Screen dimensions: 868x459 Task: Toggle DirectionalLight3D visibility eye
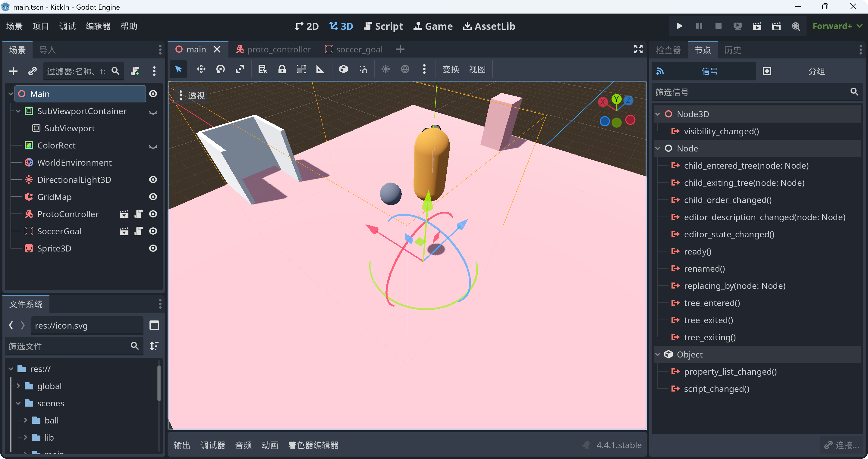(x=153, y=180)
